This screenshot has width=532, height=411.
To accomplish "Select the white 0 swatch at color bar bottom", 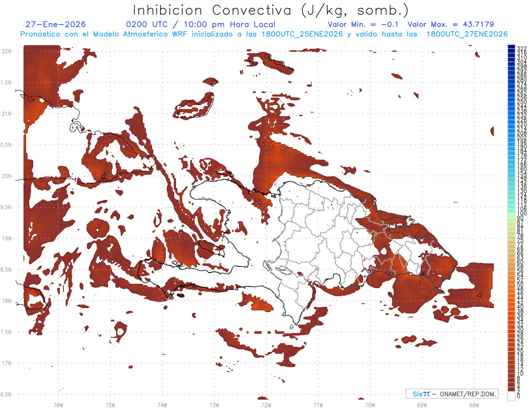I will (512, 396).
